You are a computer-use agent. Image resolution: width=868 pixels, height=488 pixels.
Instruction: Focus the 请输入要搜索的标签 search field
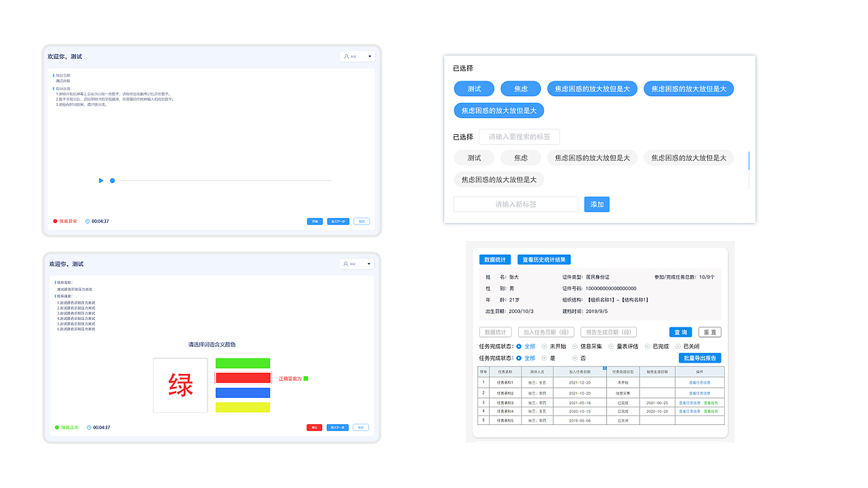tap(519, 137)
